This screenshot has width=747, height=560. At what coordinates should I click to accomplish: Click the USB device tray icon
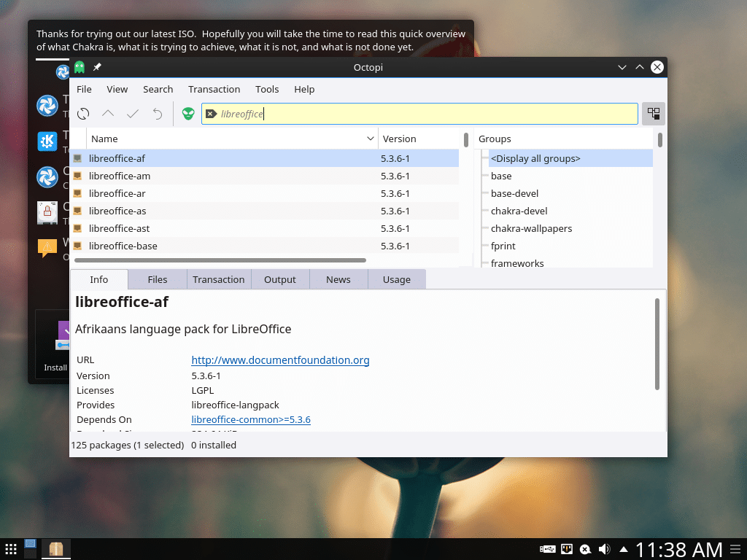(547, 549)
